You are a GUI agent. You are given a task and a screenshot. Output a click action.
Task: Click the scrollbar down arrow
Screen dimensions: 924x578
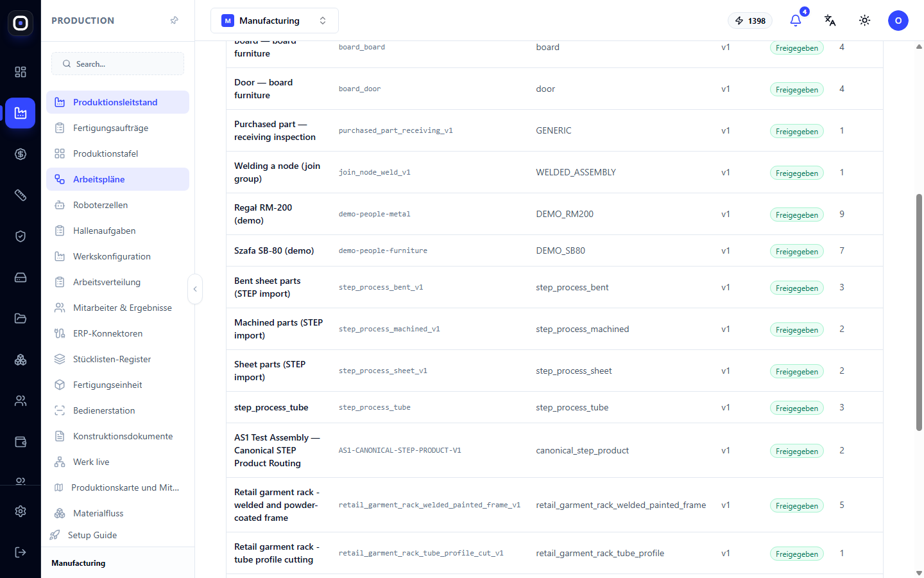coord(919,573)
